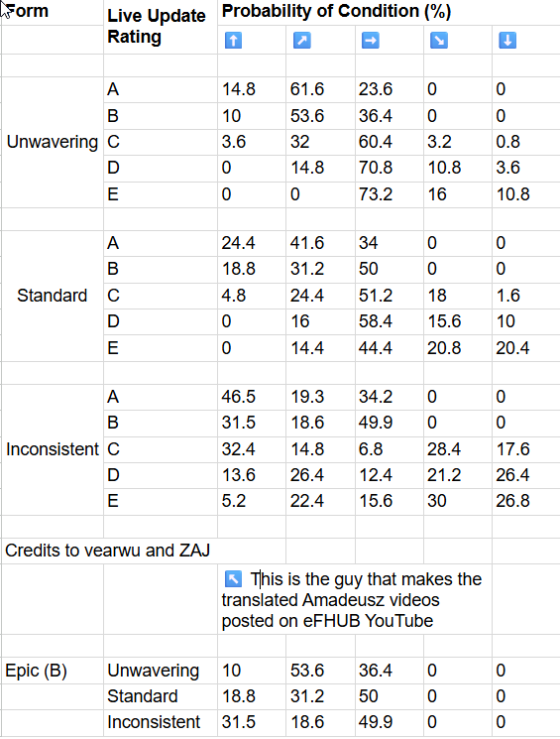Click the up-right arrow condition icon
Screen dimensions: 560x739
tap(302, 41)
